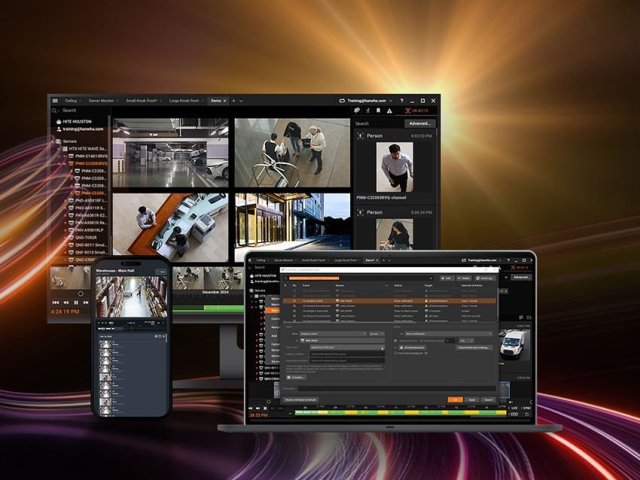The image size is (640, 480).
Task: Open the Training@hanwha.com account menu on monitor
Action: pyautogui.click(x=365, y=100)
